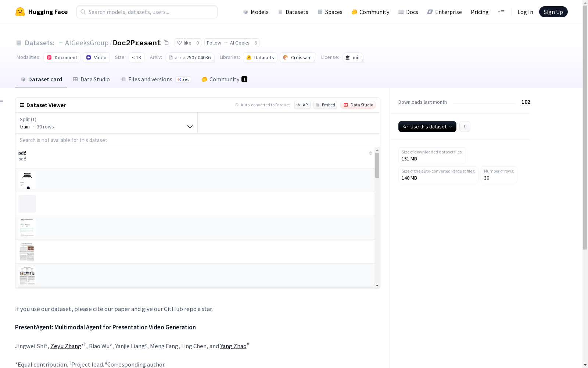
Task: Open the AIGeeksGroup organization page
Action: tap(87, 43)
